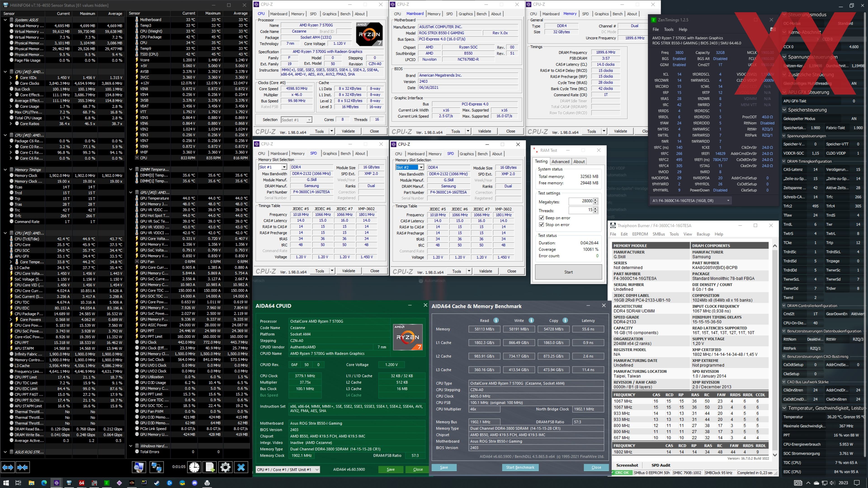Toggle the Stop on error checkbox
This screenshot has width=868, height=488.
541,225
